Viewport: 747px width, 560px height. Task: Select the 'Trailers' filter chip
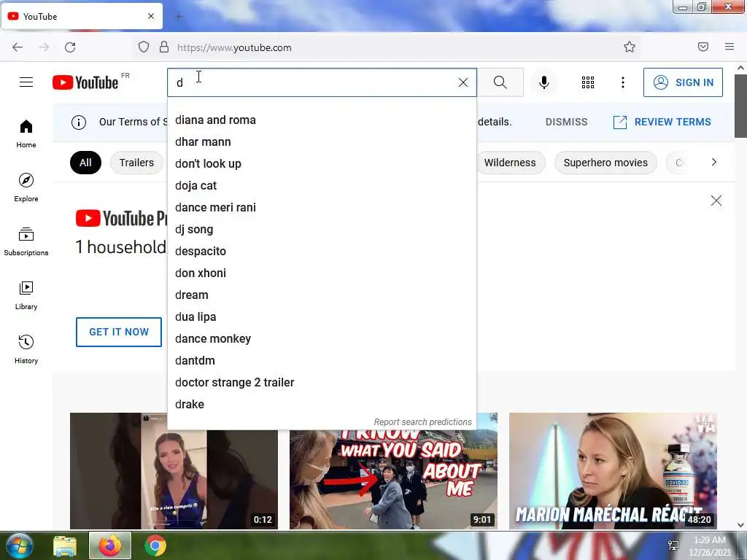(136, 163)
